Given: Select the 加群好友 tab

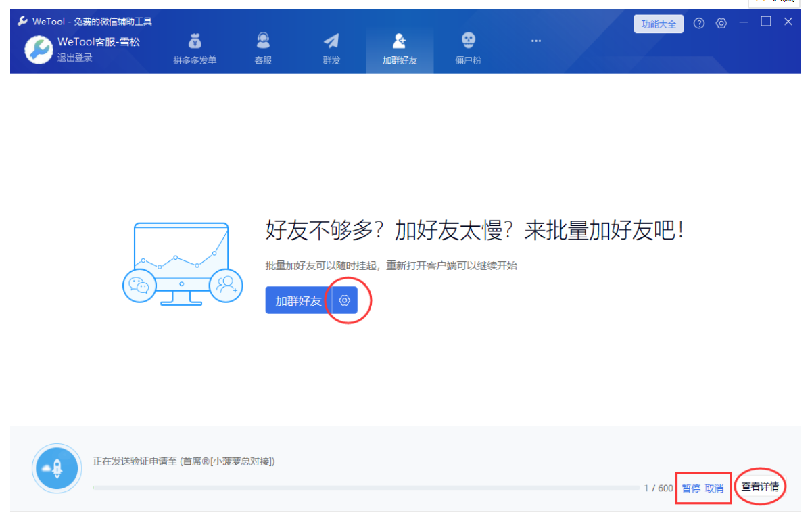Looking at the screenshot, I should (400, 49).
